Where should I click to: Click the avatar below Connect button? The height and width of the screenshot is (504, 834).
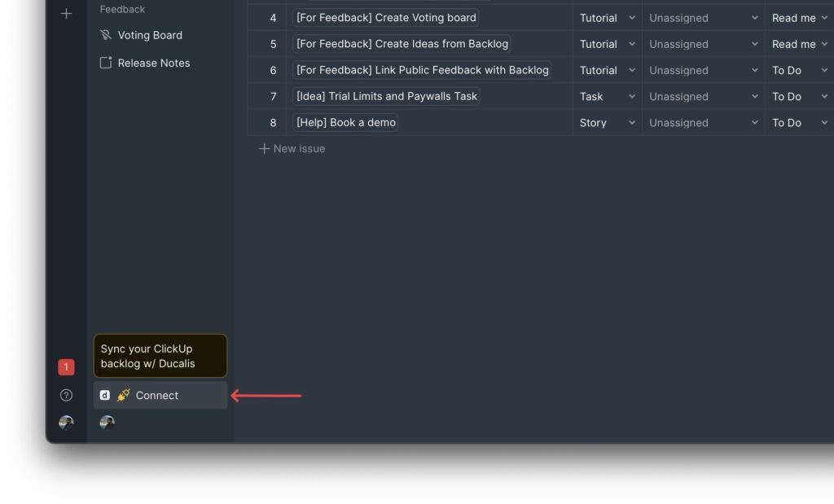(107, 423)
